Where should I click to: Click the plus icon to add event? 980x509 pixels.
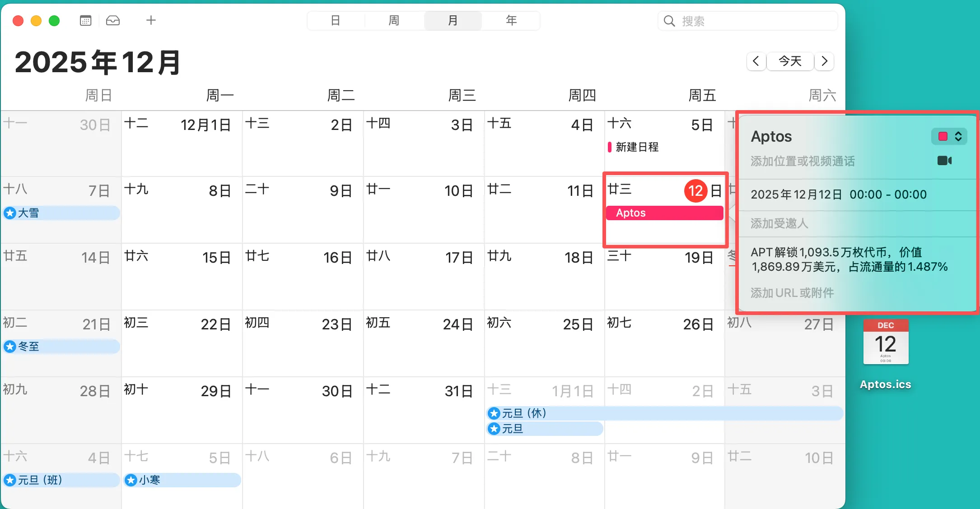click(x=151, y=20)
